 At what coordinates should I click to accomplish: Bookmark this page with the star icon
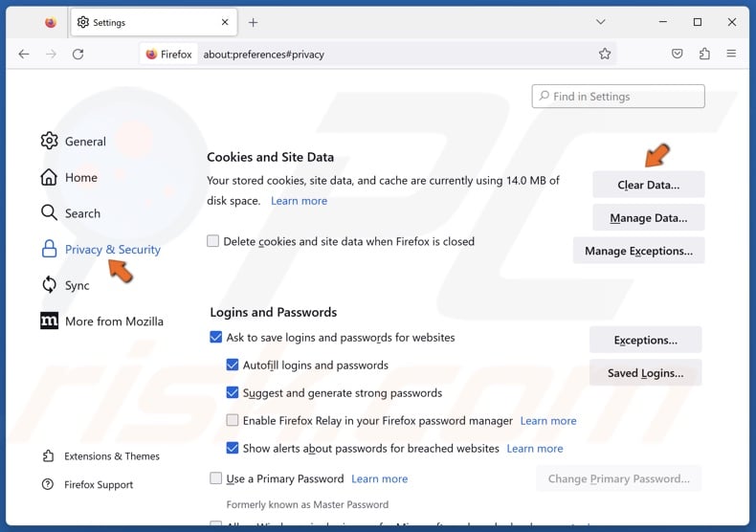(x=605, y=54)
